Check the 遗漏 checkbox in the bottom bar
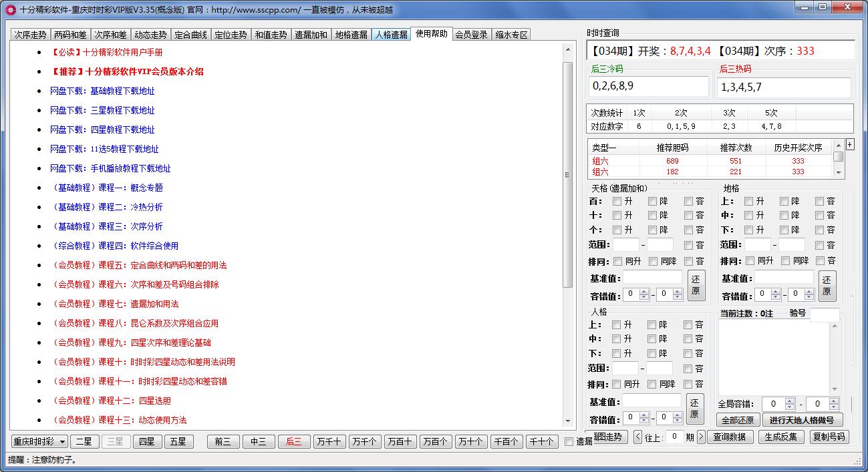The image size is (868, 472). coord(567,441)
